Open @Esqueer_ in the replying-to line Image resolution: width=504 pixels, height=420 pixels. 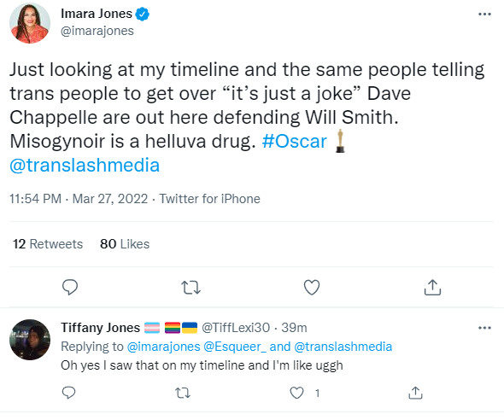coord(235,347)
